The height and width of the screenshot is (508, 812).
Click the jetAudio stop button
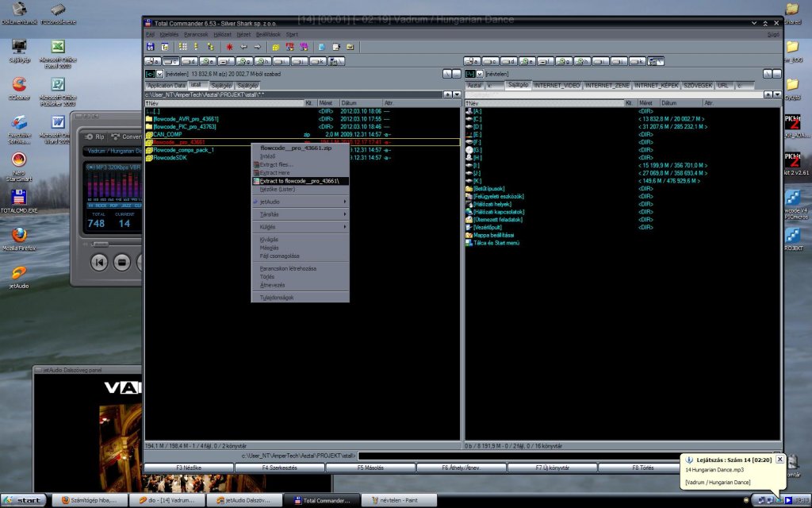pos(121,262)
